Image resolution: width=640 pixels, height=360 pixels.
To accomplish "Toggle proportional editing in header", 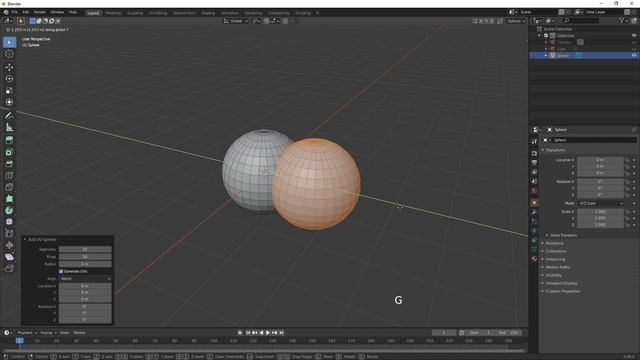I will 285,21.
